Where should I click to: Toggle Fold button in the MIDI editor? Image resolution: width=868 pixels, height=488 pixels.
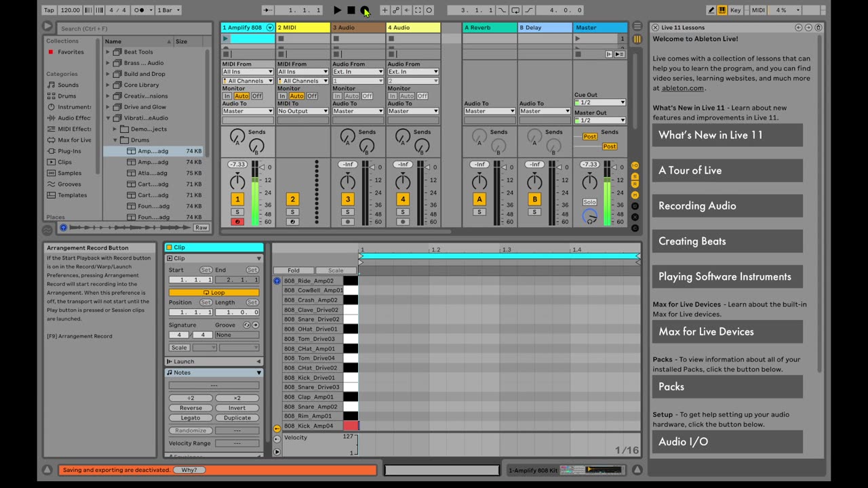point(294,270)
